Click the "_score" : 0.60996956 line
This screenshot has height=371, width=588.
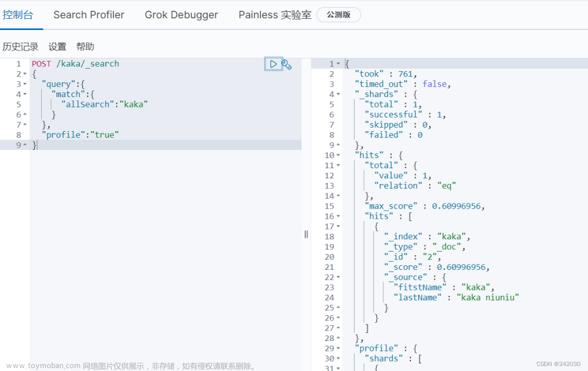click(437, 267)
